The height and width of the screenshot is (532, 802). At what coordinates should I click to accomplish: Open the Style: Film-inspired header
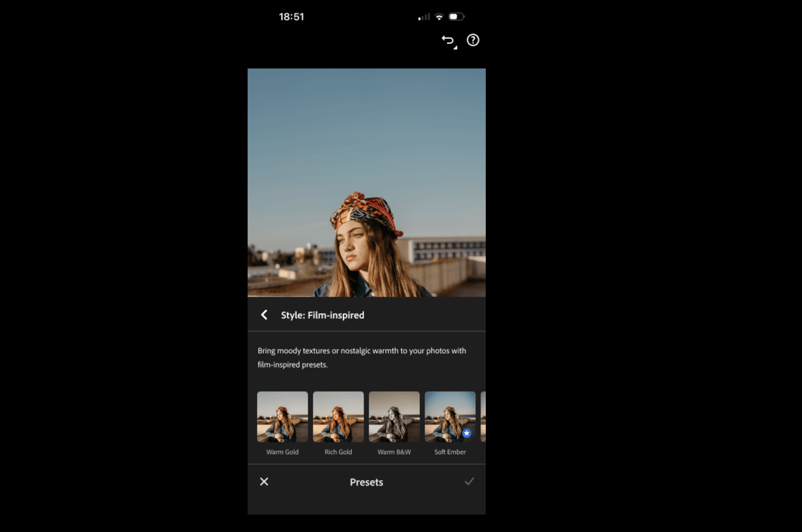pos(322,315)
